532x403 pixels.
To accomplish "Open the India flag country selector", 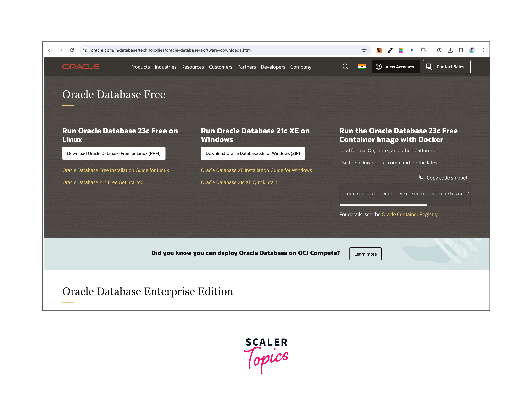I will [362, 67].
